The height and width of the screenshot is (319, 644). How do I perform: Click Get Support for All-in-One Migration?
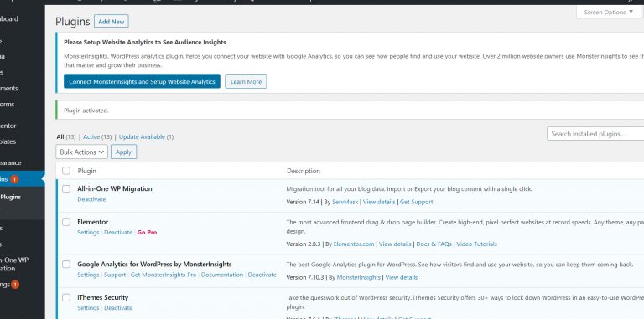click(417, 202)
